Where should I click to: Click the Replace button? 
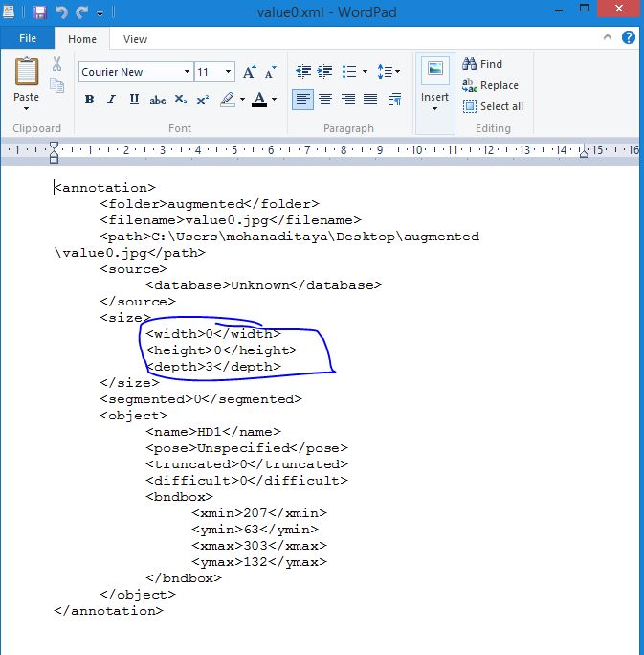pyautogui.click(x=490, y=85)
